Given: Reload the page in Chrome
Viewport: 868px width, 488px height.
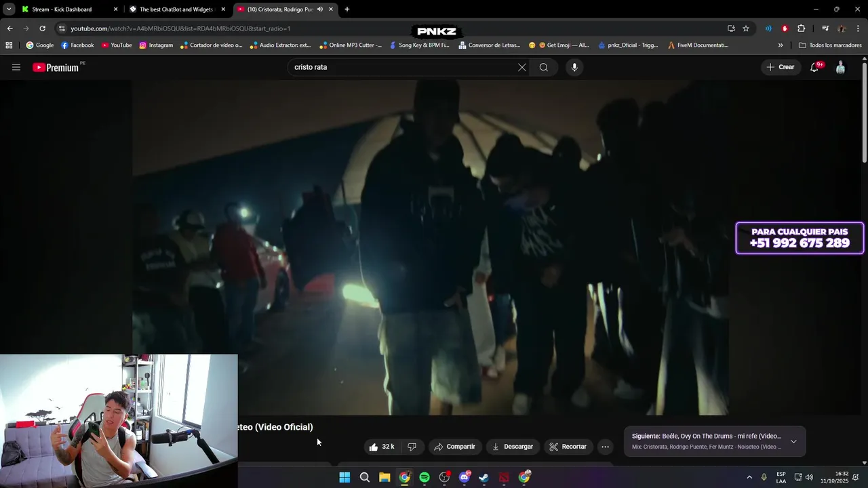Looking at the screenshot, I should (x=42, y=28).
